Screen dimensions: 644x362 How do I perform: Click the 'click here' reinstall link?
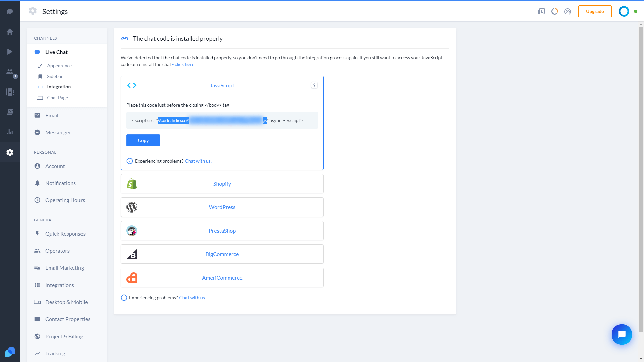(184, 64)
